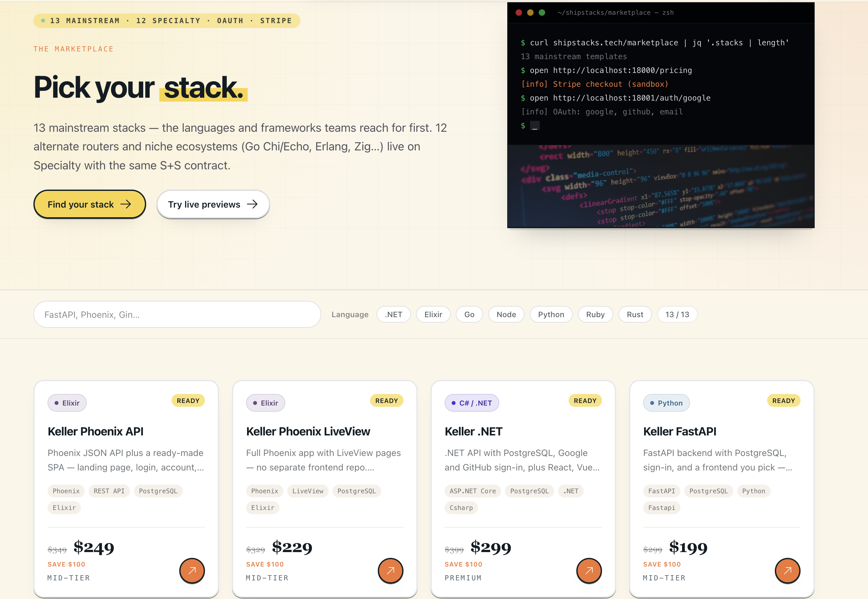Filter stacks by Elixir language

point(433,315)
